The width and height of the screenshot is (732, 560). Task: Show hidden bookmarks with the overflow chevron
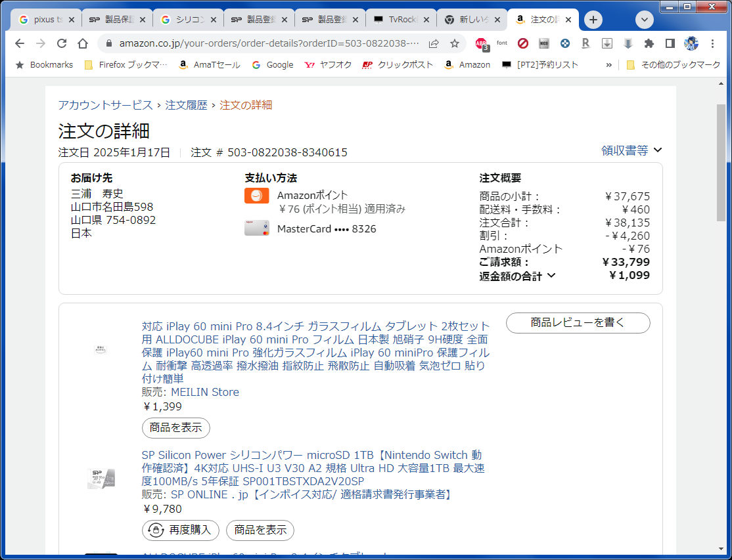click(608, 65)
